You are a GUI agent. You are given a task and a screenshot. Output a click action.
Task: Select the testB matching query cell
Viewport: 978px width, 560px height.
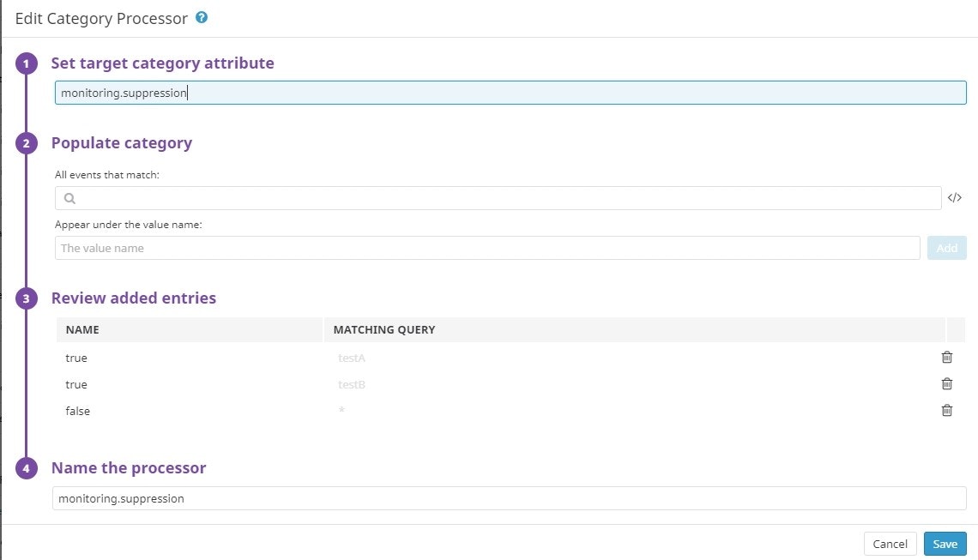[x=352, y=385]
